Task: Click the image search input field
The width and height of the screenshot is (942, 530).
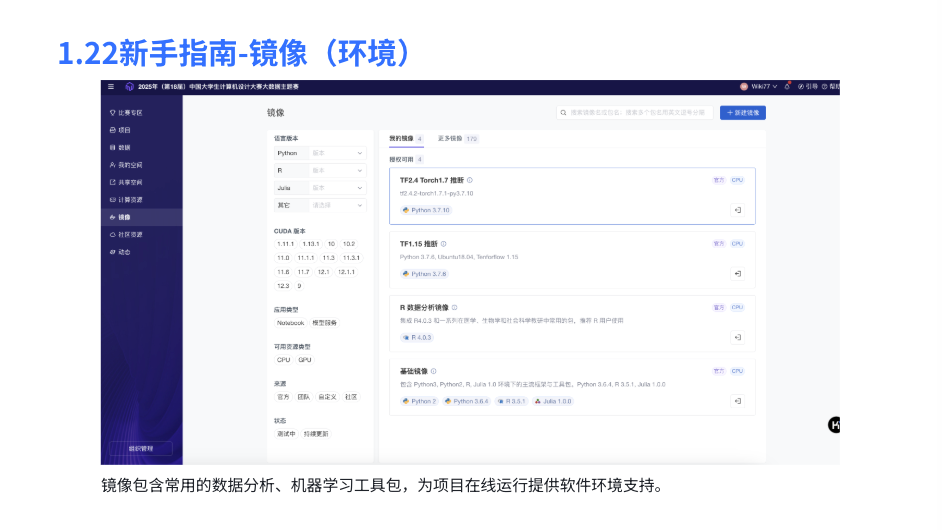Action: [635, 113]
